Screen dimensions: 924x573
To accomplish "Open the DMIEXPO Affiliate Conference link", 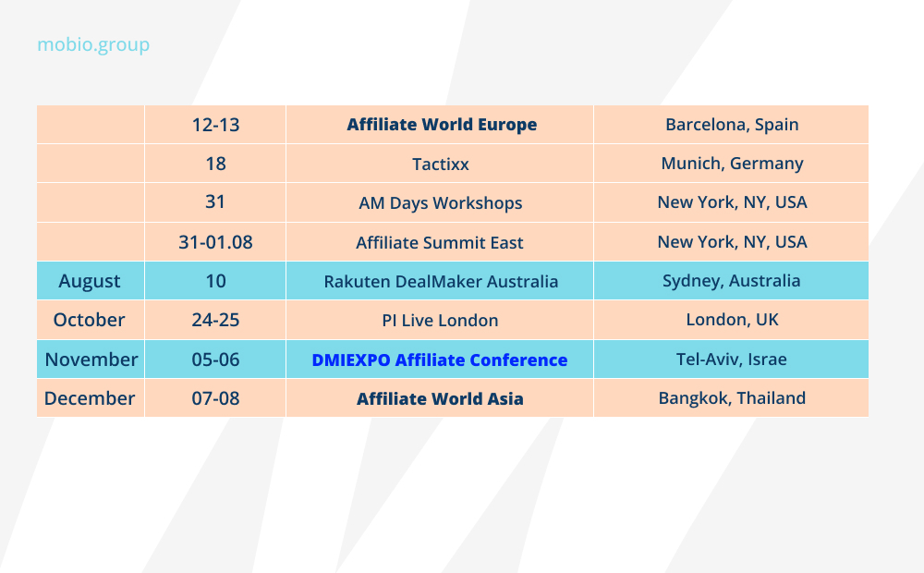I will pyautogui.click(x=440, y=360).
